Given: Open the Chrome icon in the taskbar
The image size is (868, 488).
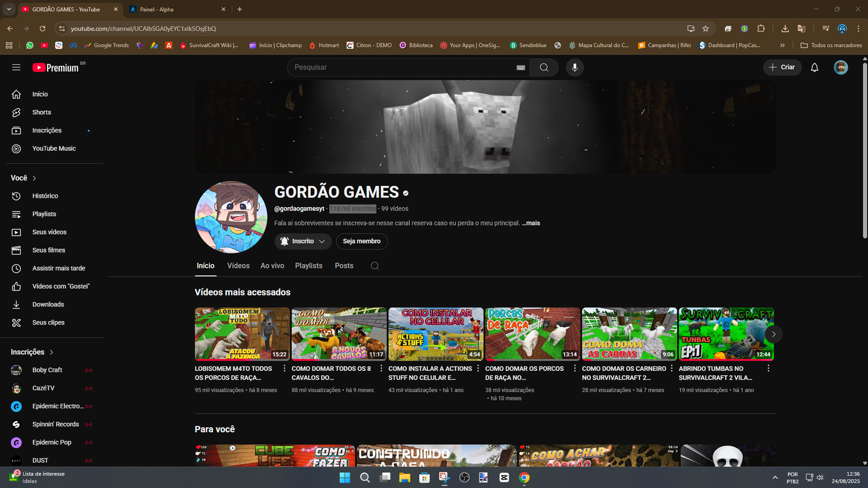Looking at the screenshot, I should point(524,478).
